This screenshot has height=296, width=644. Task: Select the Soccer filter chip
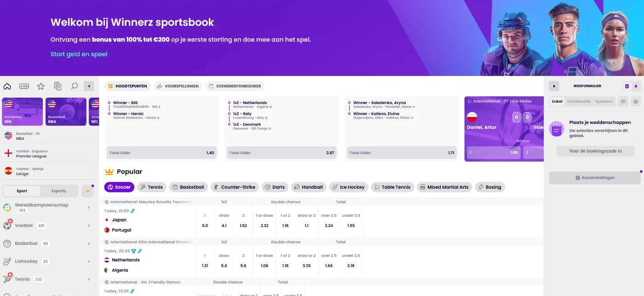[x=119, y=187]
